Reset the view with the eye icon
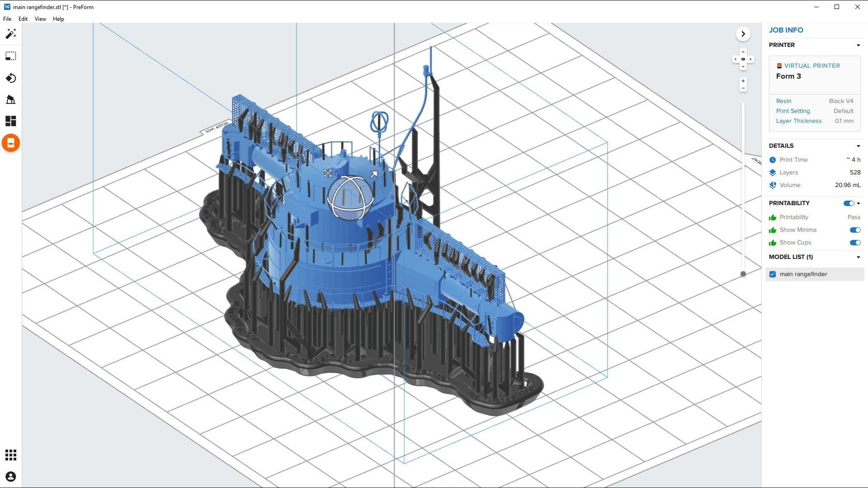The width and height of the screenshot is (868, 488). coord(743,59)
